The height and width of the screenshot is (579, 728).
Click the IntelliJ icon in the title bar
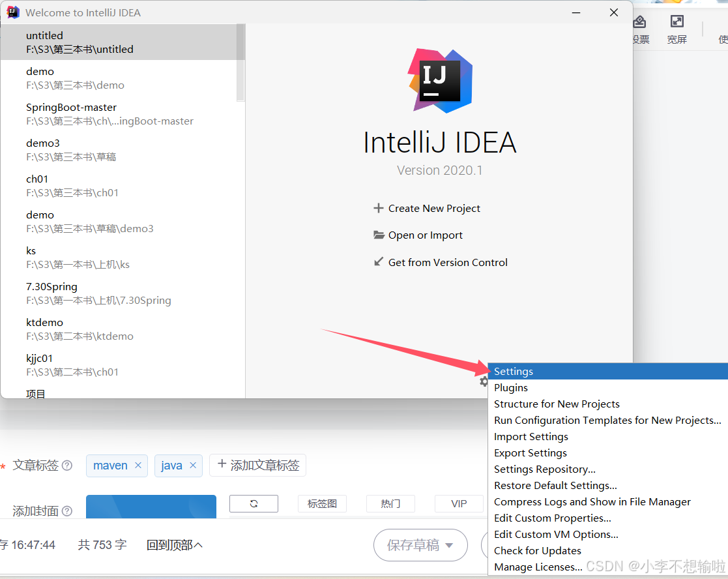point(13,12)
